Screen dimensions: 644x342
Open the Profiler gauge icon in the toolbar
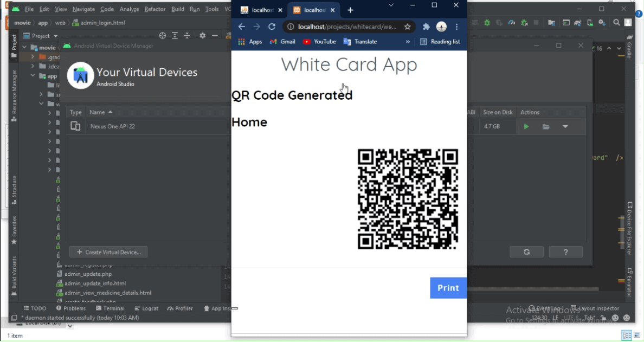point(511,23)
